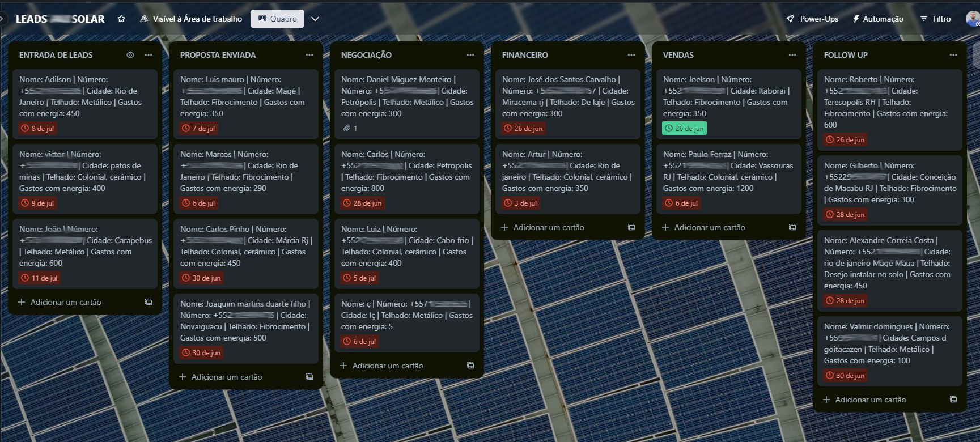
Task: Open PROPOSTA ENVIADA list actions menu
Action: tap(309, 55)
